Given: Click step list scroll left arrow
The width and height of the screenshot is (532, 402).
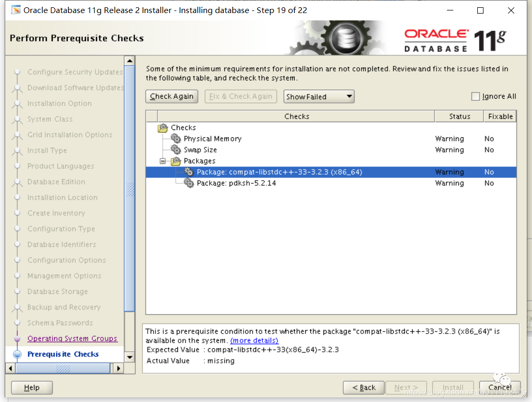Looking at the screenshot, I should click(10, 369).
